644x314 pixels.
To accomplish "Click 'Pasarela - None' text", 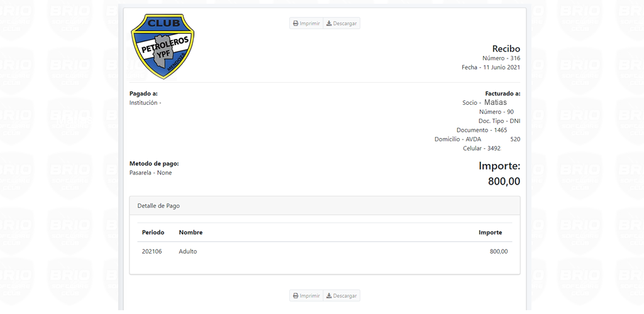I will pos(150,173).
